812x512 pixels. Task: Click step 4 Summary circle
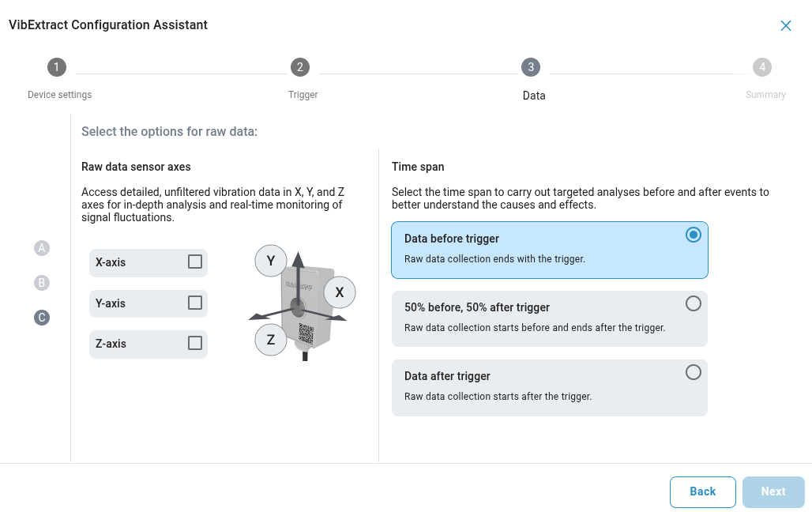[x=761, y=67]
